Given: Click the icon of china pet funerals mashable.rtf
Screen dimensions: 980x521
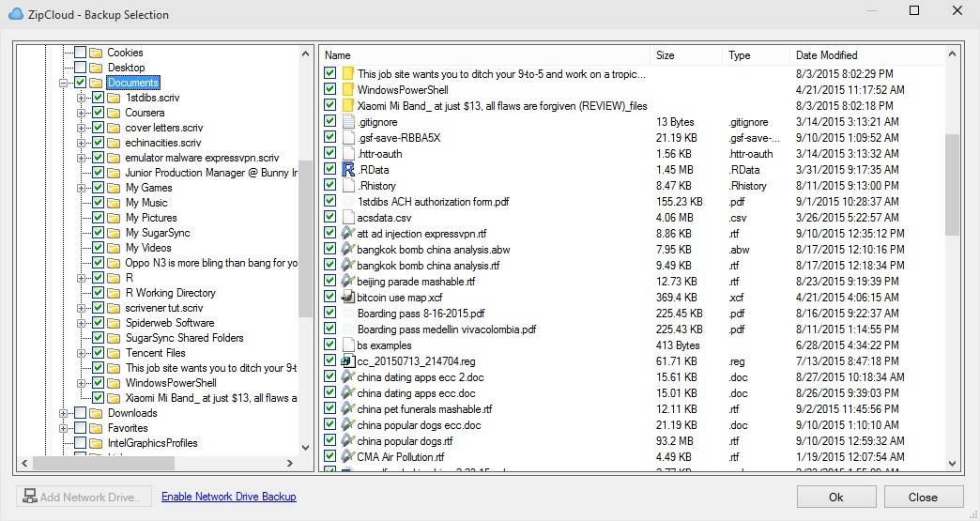Looking at the screenshot, I should click(x=348, y=409).
